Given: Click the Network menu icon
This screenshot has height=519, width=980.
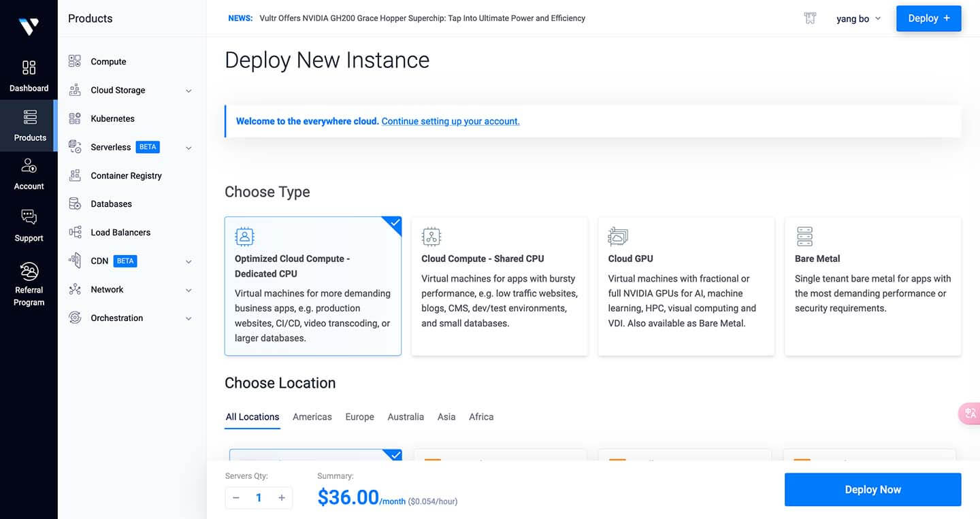Looking at the screenshot, I should (x=75, y=290).
